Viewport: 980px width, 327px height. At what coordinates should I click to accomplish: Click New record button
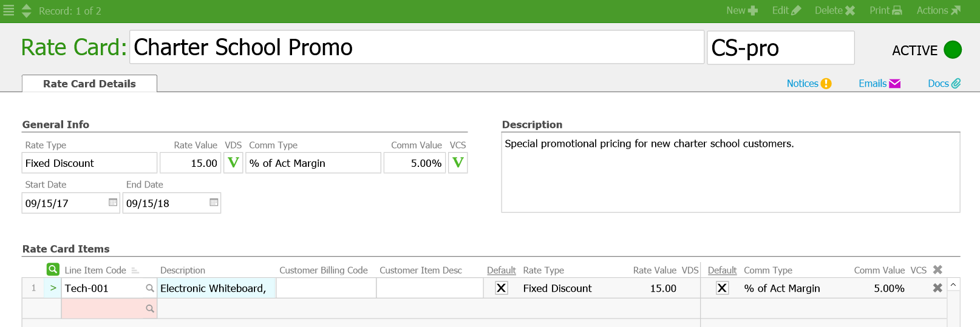coord(742,10)
